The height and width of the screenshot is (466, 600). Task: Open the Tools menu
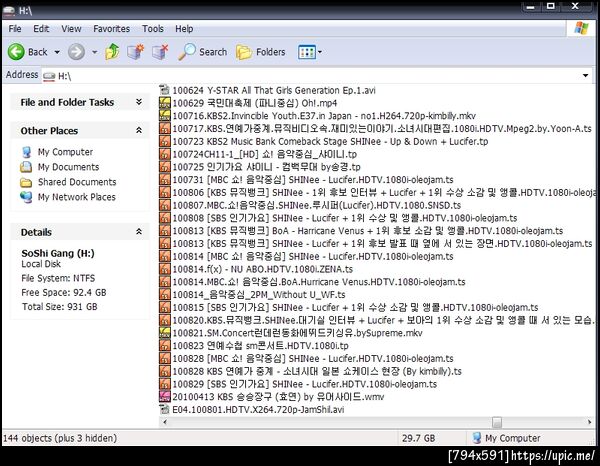(153, 29)
